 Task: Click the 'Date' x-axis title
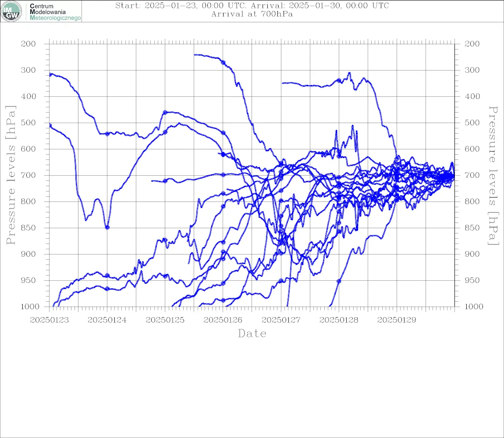tap(252, 333)
